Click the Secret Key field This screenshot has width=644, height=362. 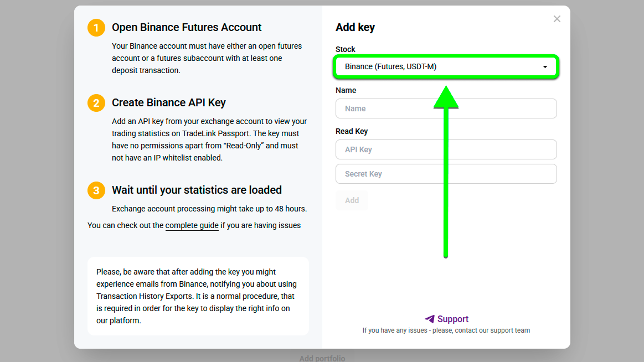click(x=446, y=174)
